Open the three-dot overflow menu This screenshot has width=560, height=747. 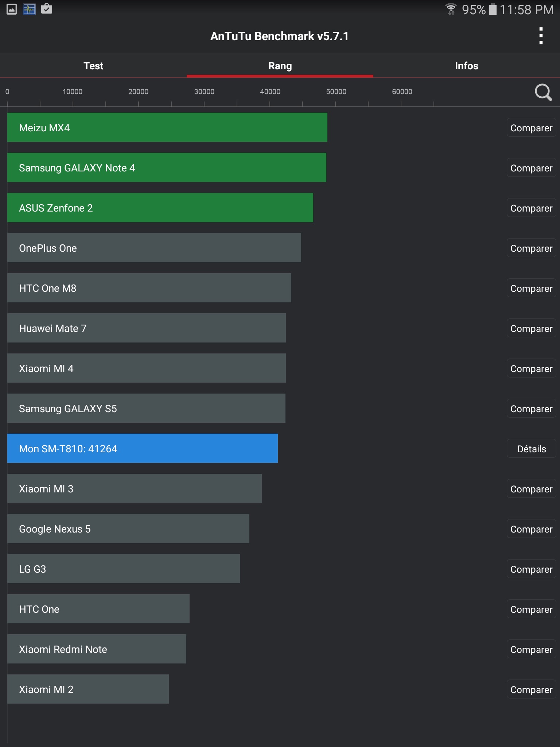point(541,36)
